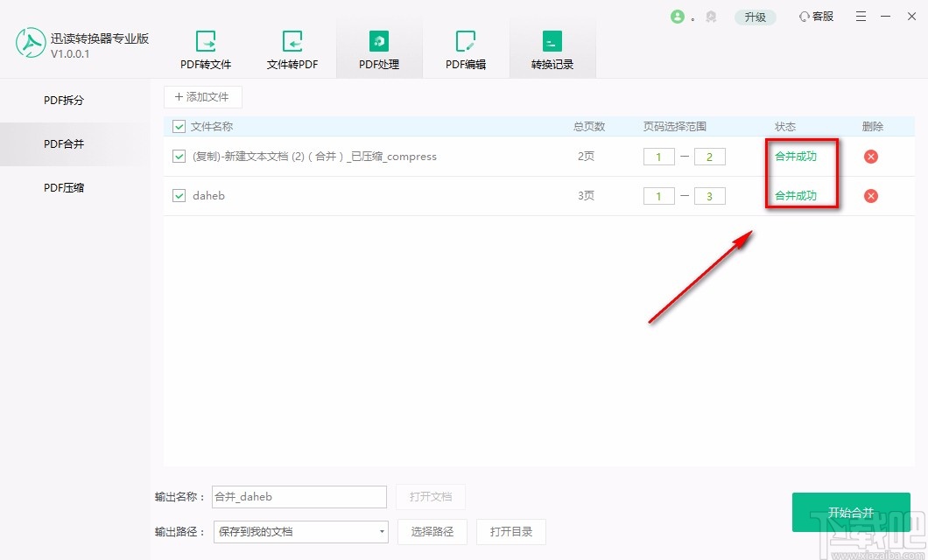
Task: Click the output name field showing 合并_daheb
Action: [x=299, y=496]
